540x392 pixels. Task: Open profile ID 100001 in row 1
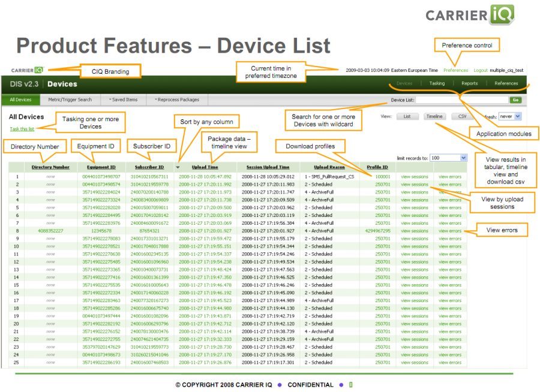point(382,177)
